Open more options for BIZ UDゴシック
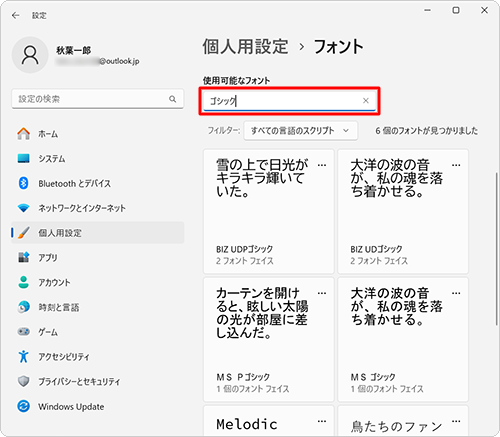The image size is (500, 437). [456, 165]
